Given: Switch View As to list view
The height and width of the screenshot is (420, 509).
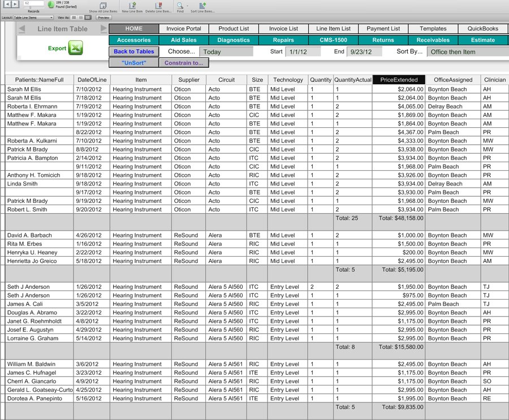Looking at the screenshot, I should tap(81, 18).
